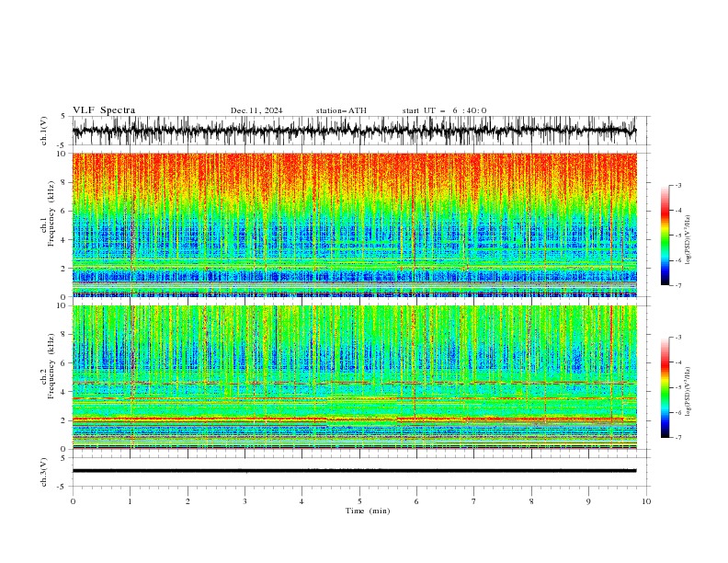
Task: Click time axis tick label '7'
Action: point(474,501)
